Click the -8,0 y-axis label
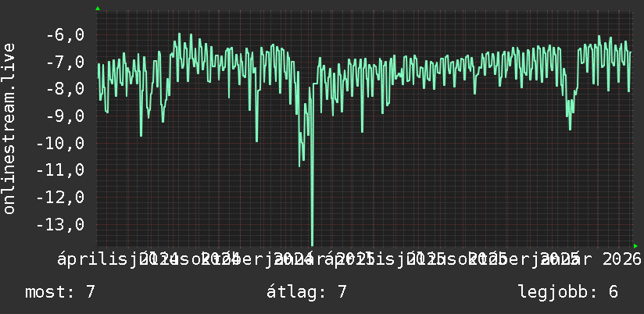Image resolution: width=644 pixels, height=314 pixels. point(65,89)
